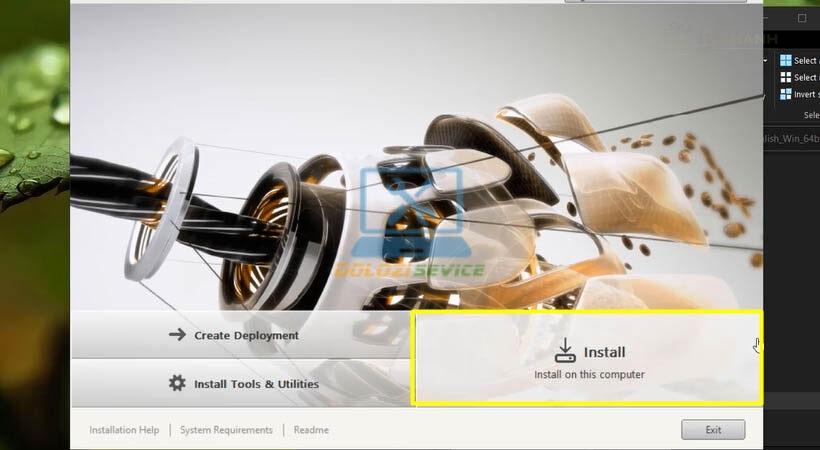Open the Create Deployment option
This screenshot has width=820, height=450.
[x=241, y=335]
